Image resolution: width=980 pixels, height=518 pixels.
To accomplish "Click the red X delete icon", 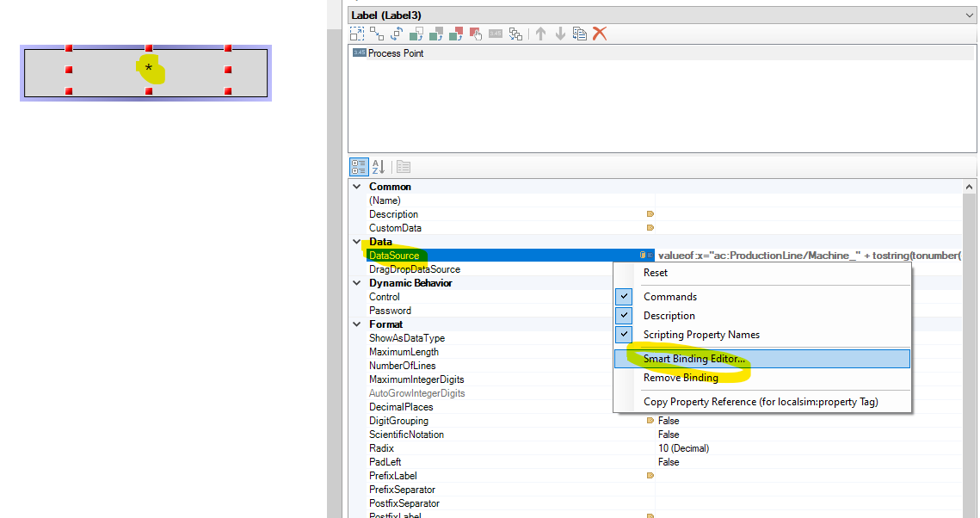I will (x=601, y=34).
